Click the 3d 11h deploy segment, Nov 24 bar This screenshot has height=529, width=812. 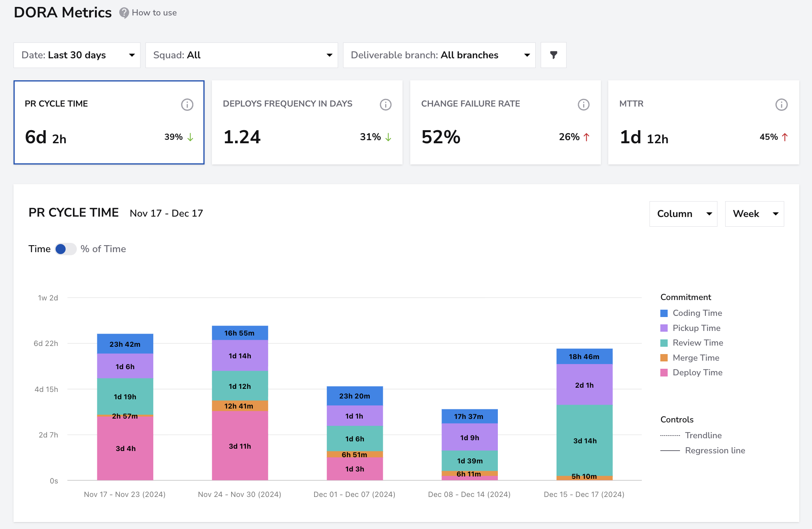pyautogui.click(x=240, y=446)
